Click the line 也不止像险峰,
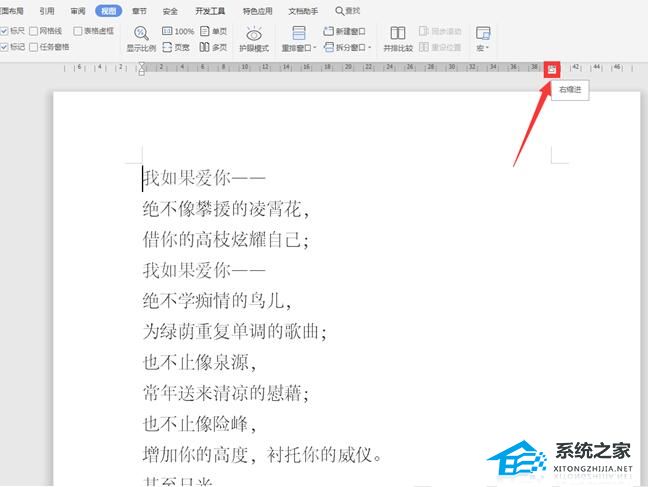Image resolution: width=648 pixels, height=487 pixels. click(199, 424)
